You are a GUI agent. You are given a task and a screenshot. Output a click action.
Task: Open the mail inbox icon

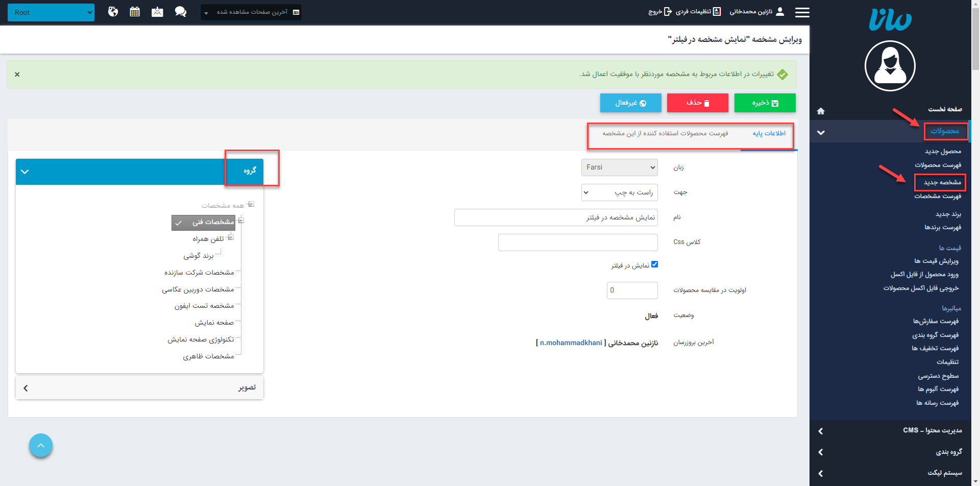157,12
